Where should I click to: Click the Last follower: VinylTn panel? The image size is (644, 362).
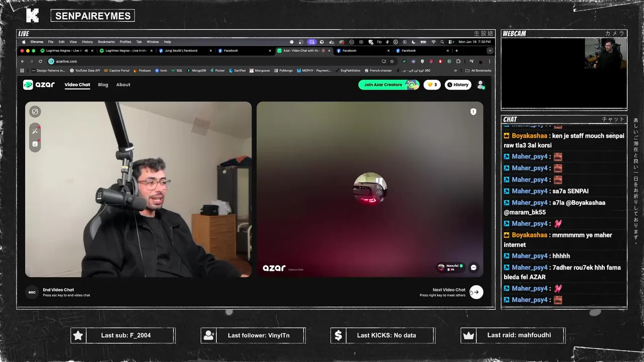tap(253, 335)
